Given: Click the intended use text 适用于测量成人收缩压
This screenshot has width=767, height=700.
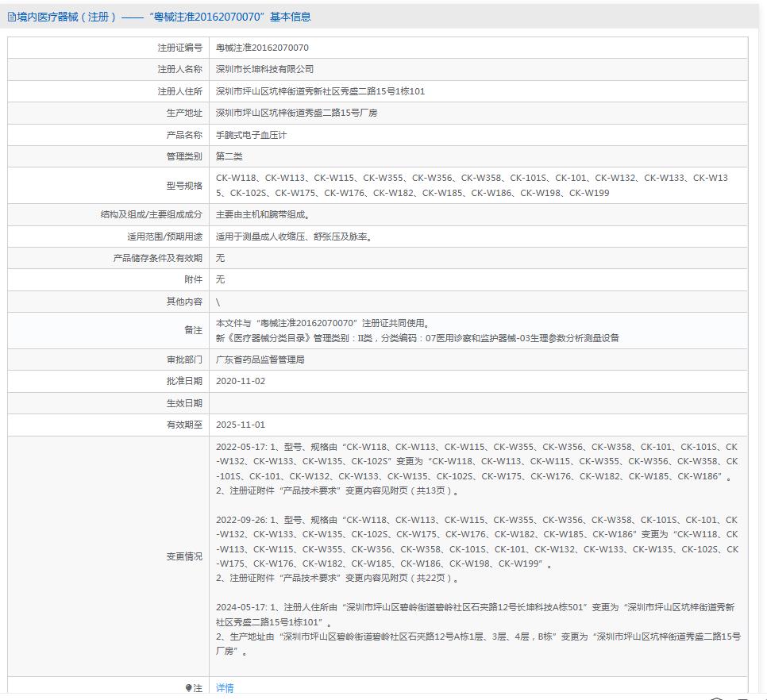Looking at the screenshot, I should pyautogui.click(x=293, y=236).
